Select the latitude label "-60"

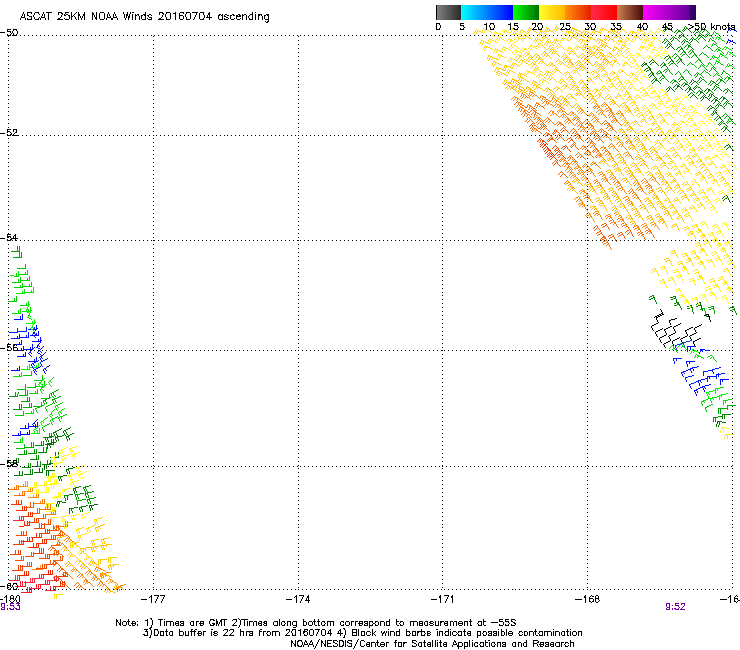click(9, 586)
